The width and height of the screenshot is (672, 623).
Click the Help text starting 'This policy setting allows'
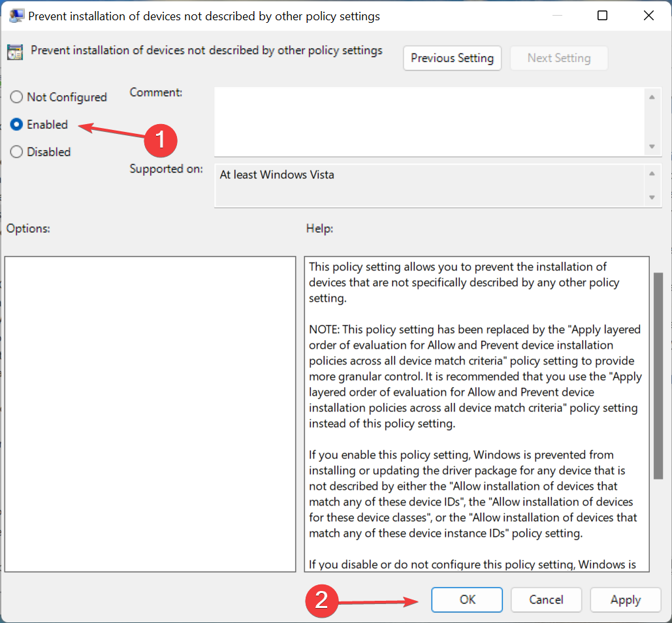click(464, 282)
